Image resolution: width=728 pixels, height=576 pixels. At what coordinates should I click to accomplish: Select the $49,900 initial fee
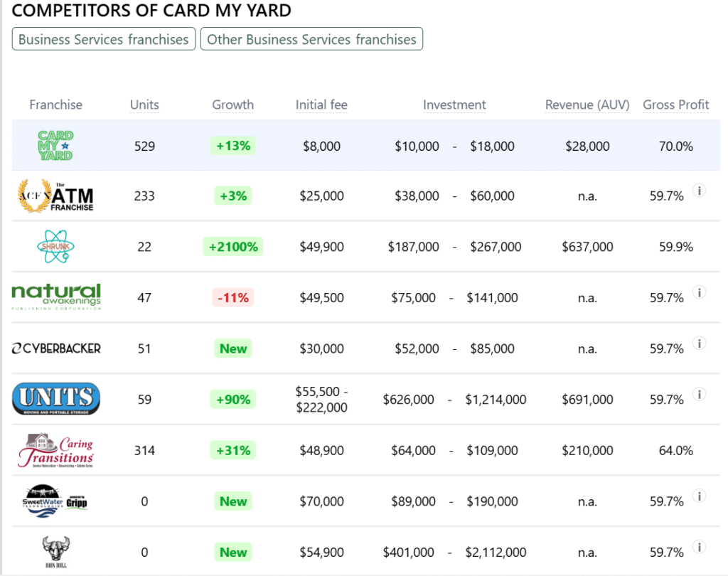[322, 247]
